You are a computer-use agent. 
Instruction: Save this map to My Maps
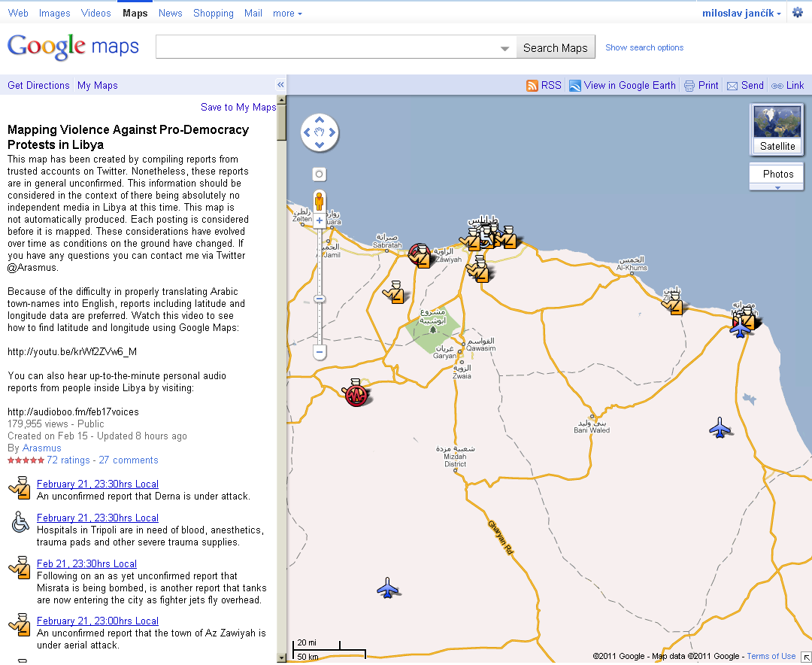pos(238,108)
